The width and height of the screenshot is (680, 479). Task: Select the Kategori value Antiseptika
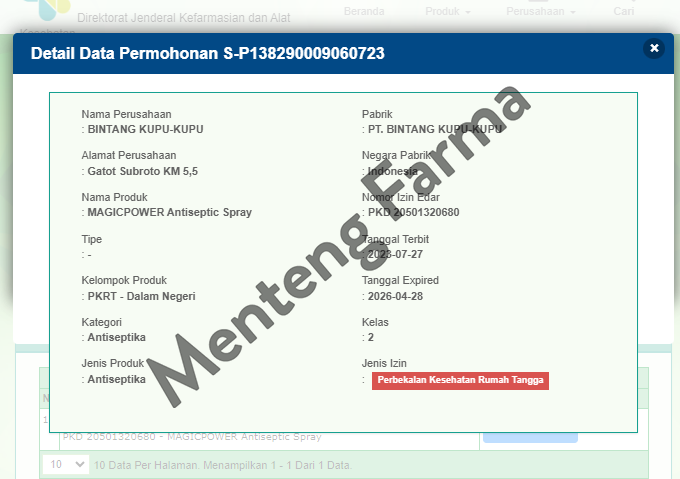pyautogui.click(x=116, y=337)
